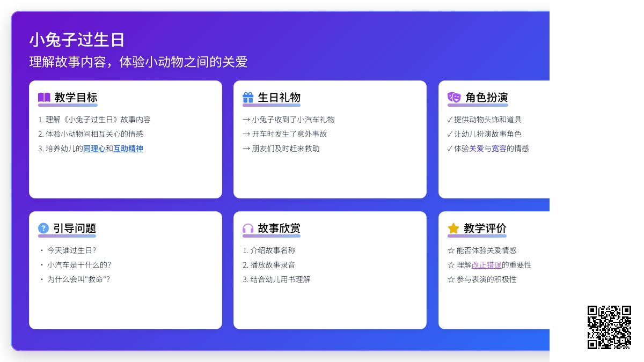644x362 pixels.
Task: Click the line 朋友们及时赶来救助
Action: tap(286, 149)
